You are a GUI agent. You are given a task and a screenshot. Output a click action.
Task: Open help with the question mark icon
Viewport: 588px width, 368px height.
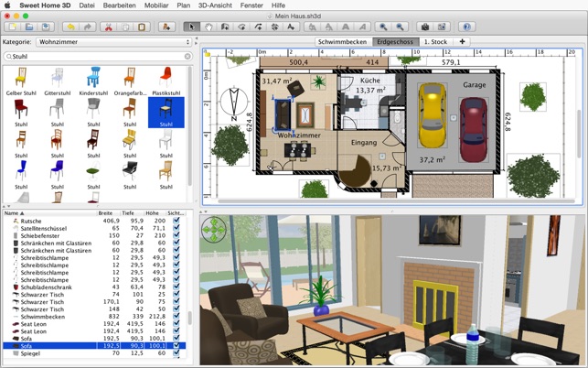pos(466,27)
